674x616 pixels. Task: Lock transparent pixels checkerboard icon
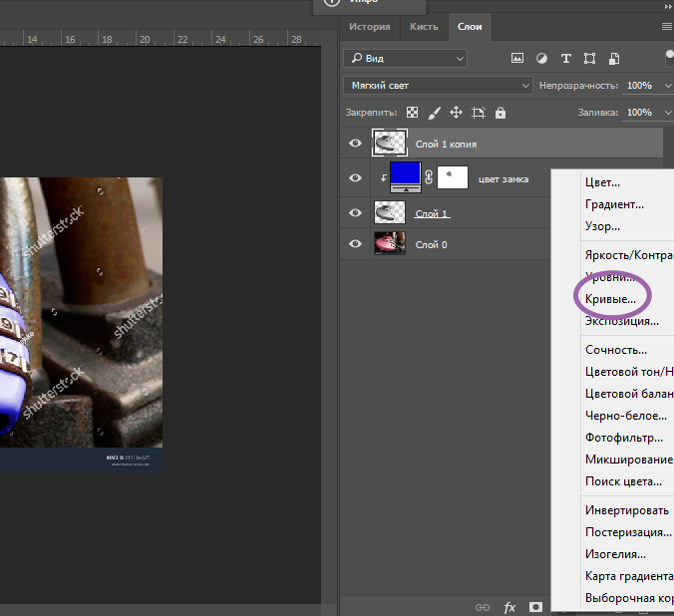(x=412, y=113)
